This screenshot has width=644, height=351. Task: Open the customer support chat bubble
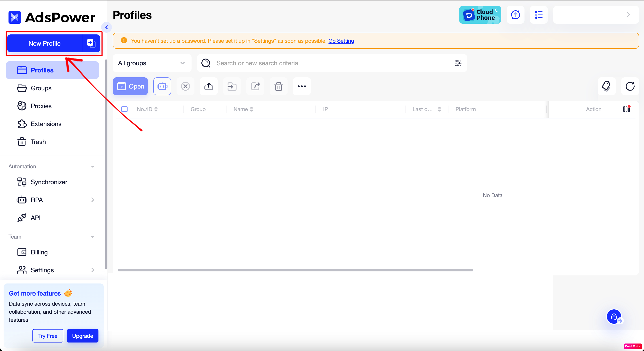point(614,317)
